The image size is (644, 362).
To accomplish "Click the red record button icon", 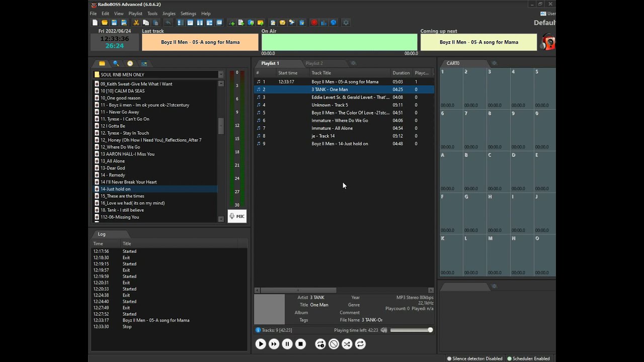I will coord(314,23).
